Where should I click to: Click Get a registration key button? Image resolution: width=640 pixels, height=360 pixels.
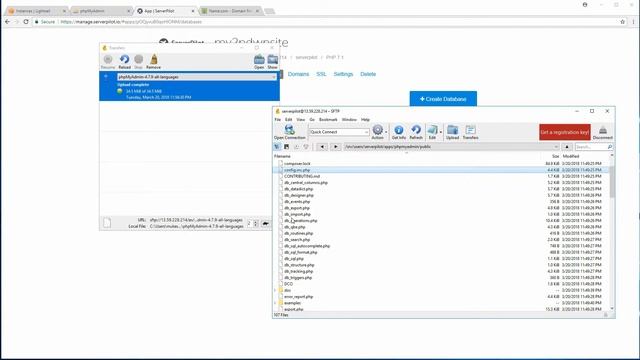pyautogui.click(x=565, y=132)
